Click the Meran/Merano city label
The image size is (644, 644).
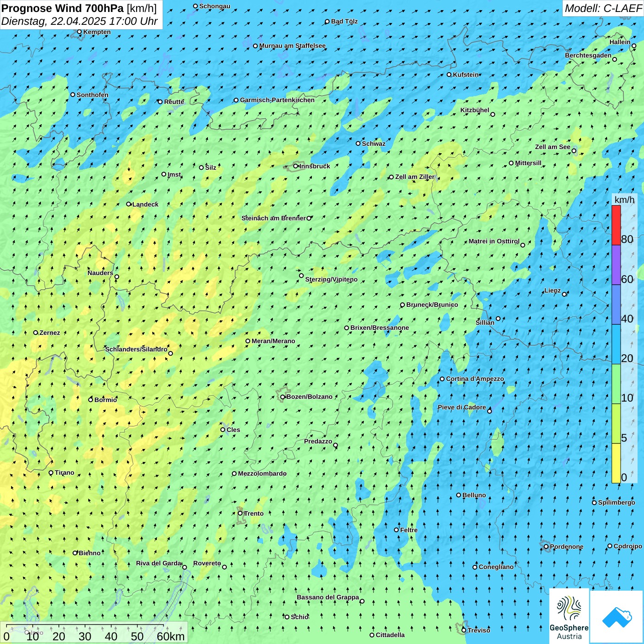[273, 341]
